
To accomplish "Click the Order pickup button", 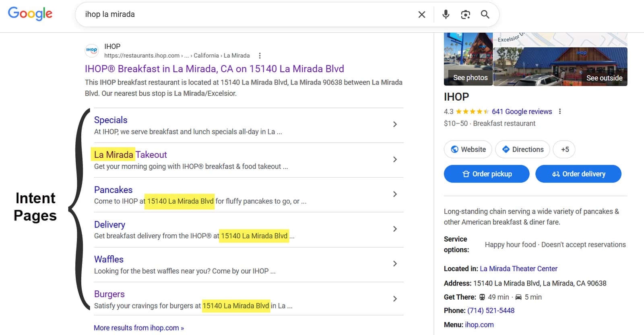I will 487,174.
